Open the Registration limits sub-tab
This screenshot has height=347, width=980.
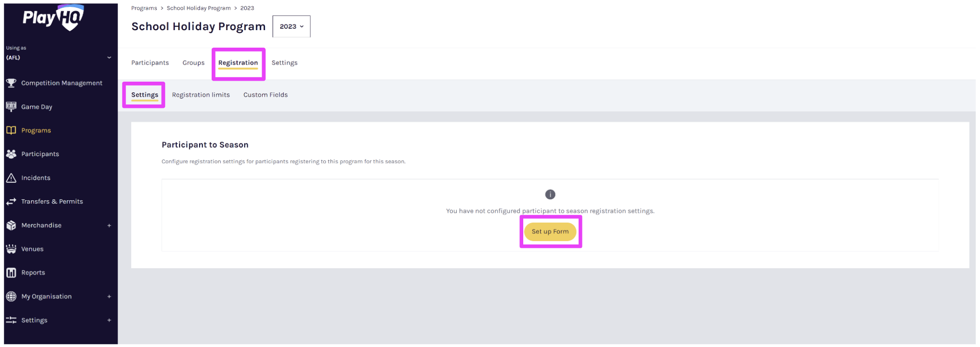click(x=200, y=95)
